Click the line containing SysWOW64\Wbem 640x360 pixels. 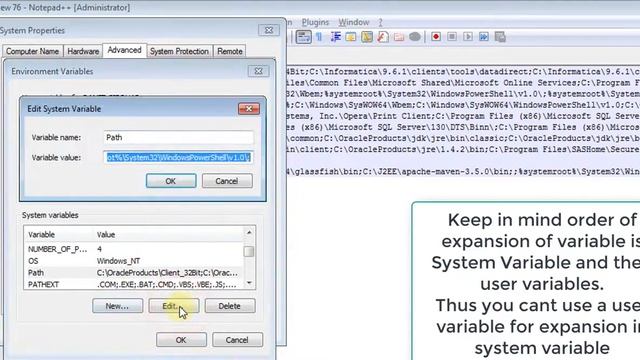pos(463,105)
